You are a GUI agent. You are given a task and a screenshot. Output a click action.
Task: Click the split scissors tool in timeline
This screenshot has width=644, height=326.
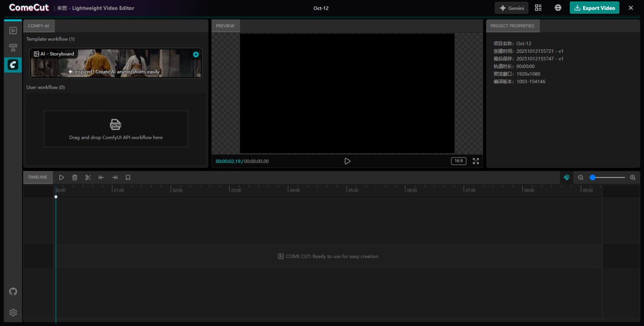pos(88,178)
